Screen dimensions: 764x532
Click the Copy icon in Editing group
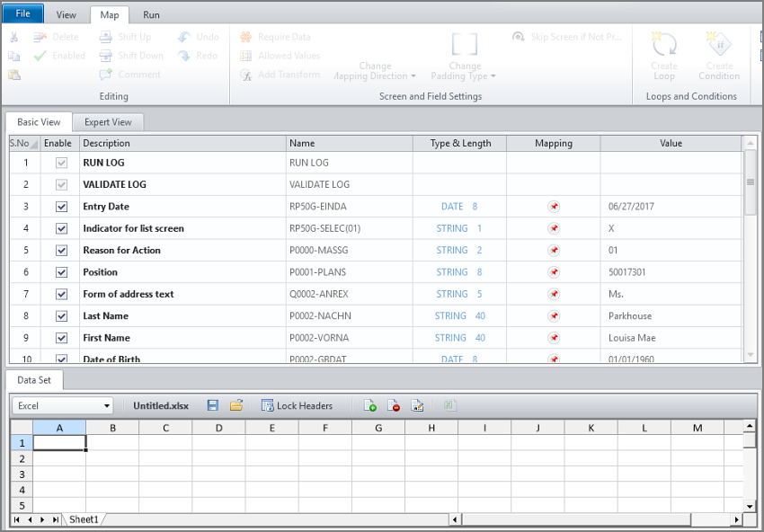(13, 56)
